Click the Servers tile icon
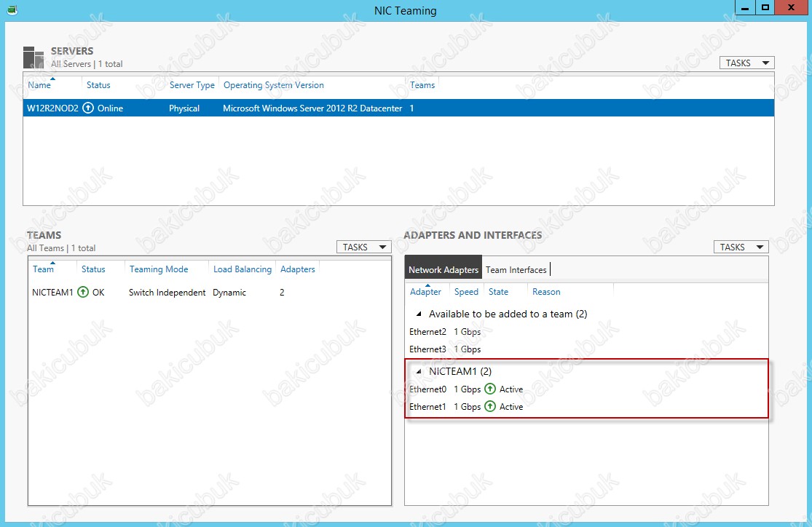The width and height of the screenshot is (812, 527). 33,57
